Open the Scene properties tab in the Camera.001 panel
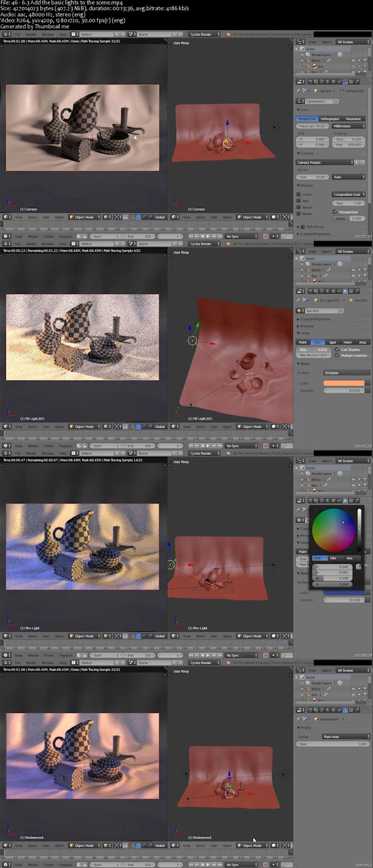The image size is (373, 868). pyautogui.click(x=322, y=81)
